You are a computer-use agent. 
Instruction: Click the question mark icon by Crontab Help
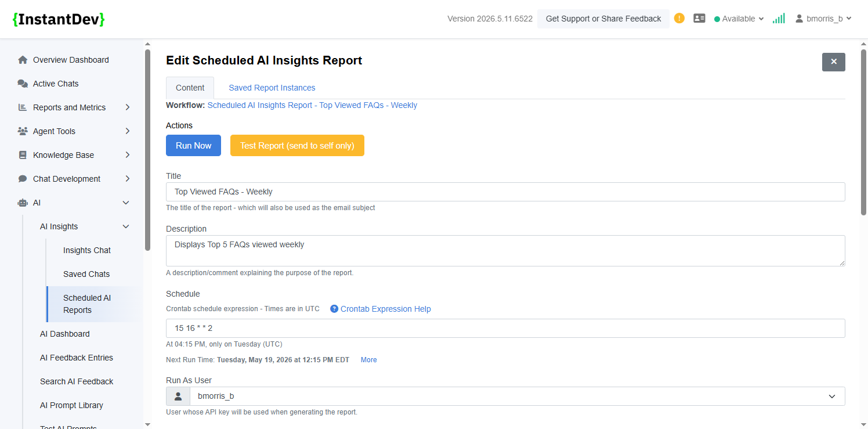334,309
